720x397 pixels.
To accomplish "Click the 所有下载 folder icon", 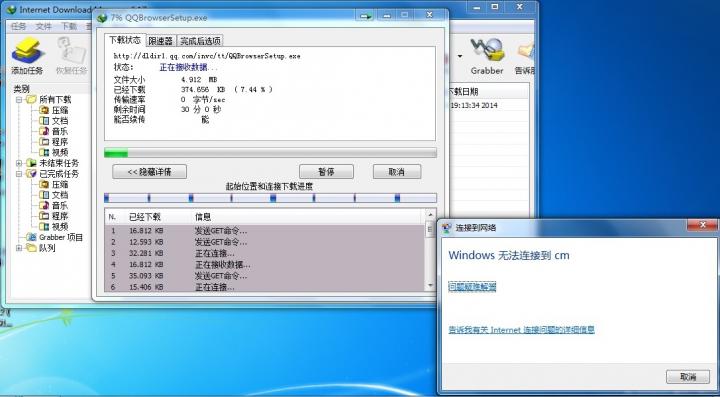I will click(31, 100).
